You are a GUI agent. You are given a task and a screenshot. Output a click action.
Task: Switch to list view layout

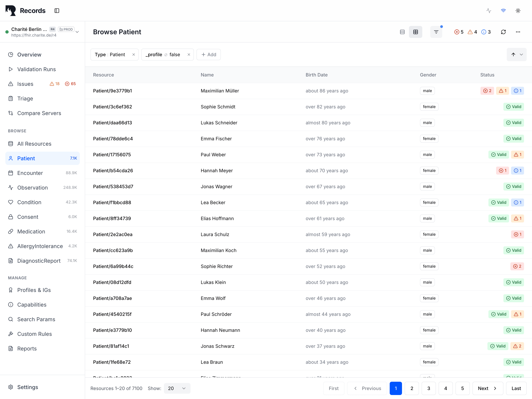click(x=402, y=32)
